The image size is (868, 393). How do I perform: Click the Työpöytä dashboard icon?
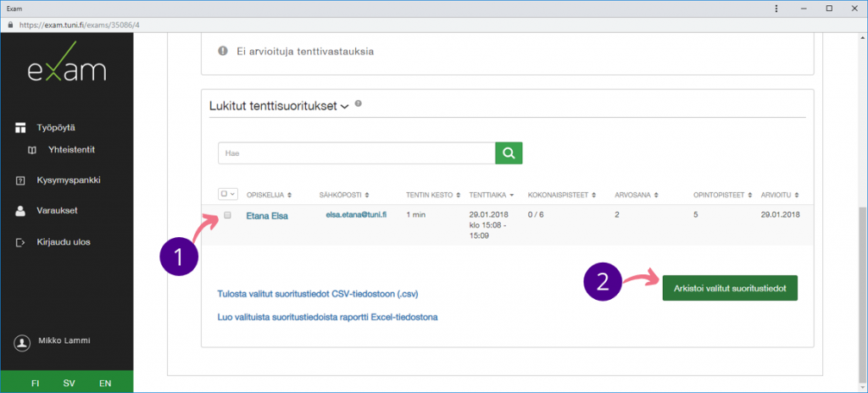22,128
